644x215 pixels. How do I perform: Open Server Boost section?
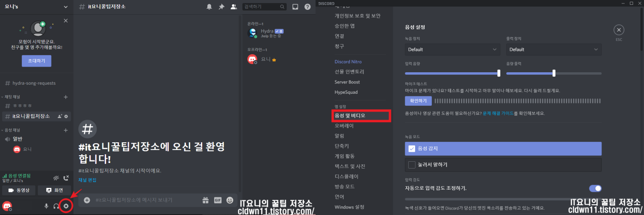[x=347, y=82]
